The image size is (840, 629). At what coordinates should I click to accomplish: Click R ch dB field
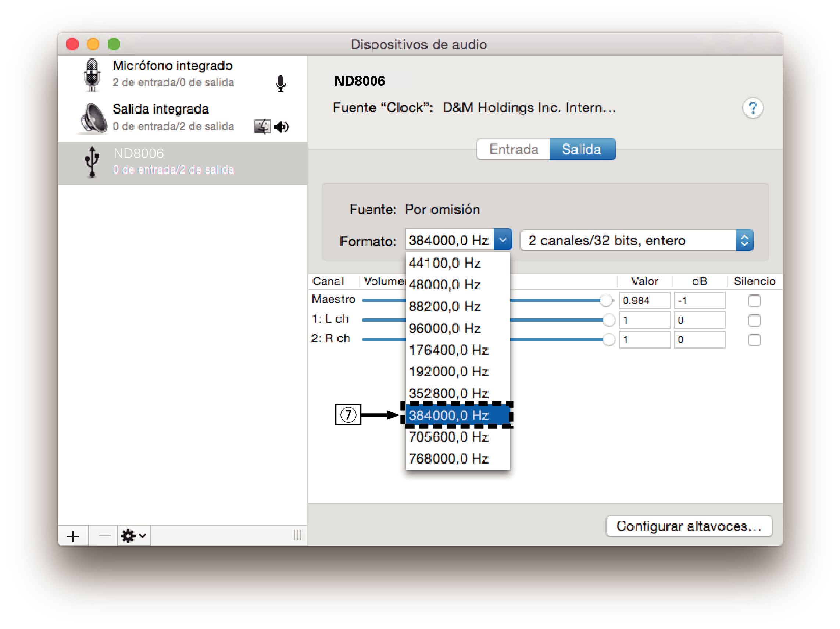pyautogui.click(x=699, y=340)
